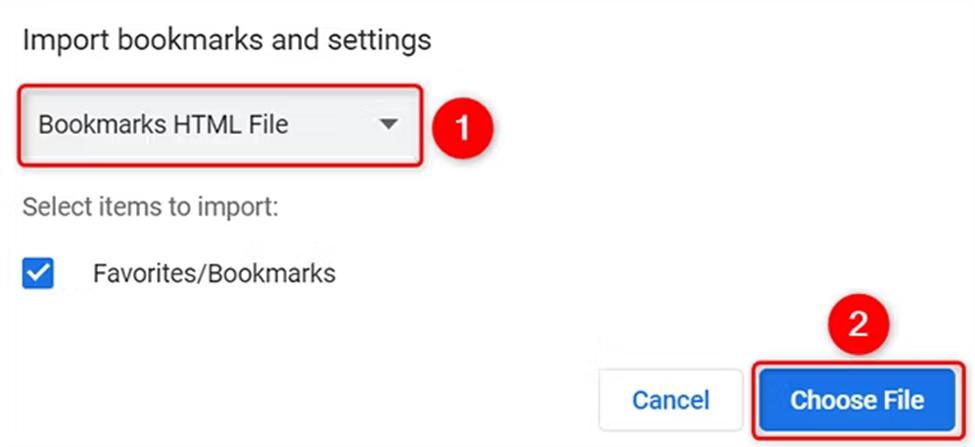975x447 pixels.
Task: Click the blue Choose File button
Action: pos(857,400)
